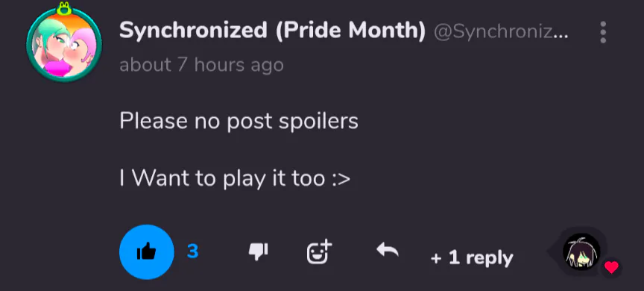Toggle the blue thumbs-up like button
The image size is (644, 291).
(x=146, y=251)
